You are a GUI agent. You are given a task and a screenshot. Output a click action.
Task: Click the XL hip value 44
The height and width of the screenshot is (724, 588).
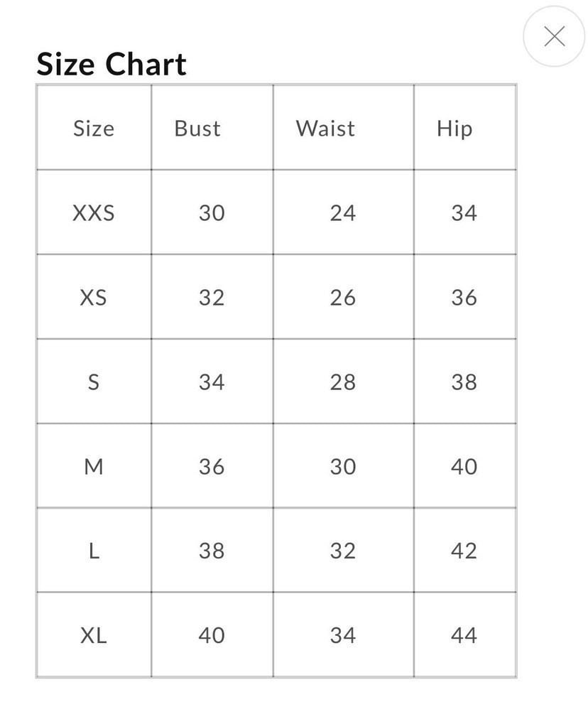tap(464, 635)
